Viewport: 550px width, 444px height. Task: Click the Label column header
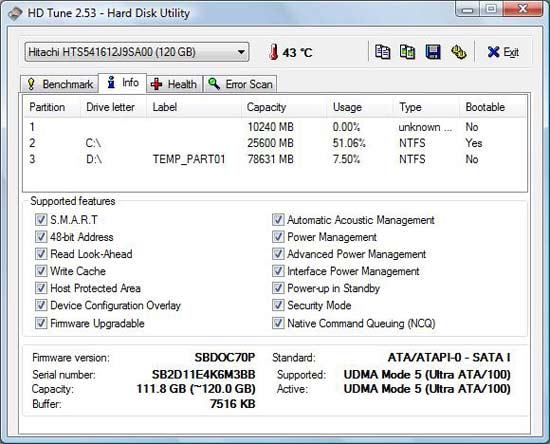point(194,107)
